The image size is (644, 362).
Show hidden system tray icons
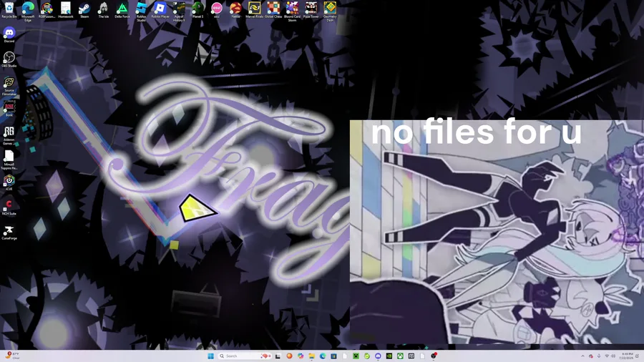[x=582, y=356]
